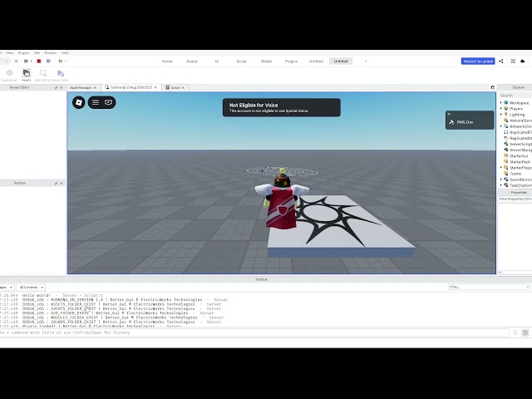
Task: Click the Server and Clients play icon
Action: tap(61, 73)
